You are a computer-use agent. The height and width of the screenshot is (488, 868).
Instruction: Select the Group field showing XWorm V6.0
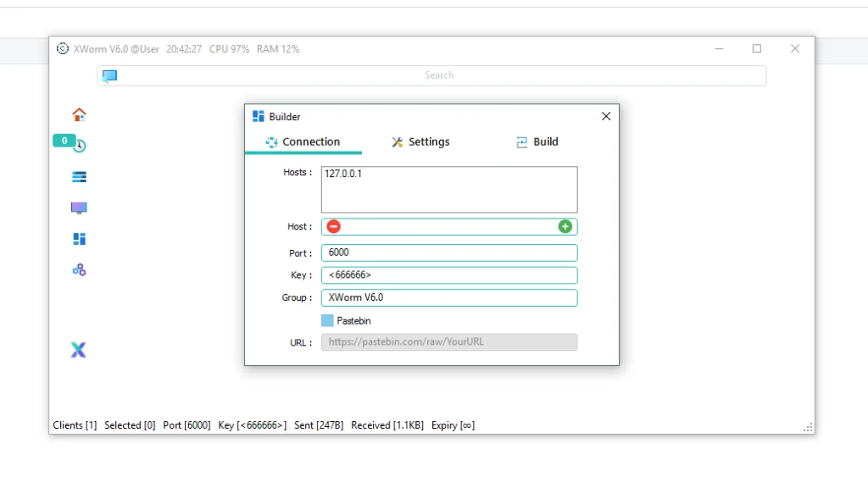(x=449, y=297)
